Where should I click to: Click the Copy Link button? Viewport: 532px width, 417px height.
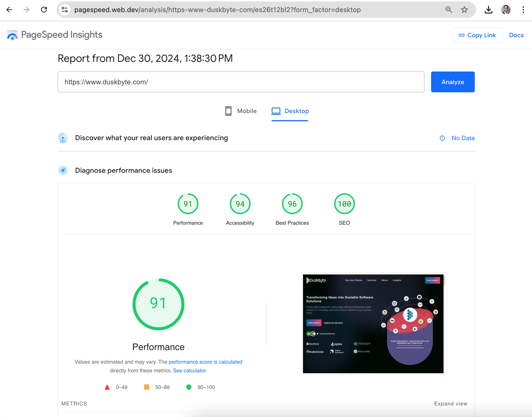[x=477, y=35]
